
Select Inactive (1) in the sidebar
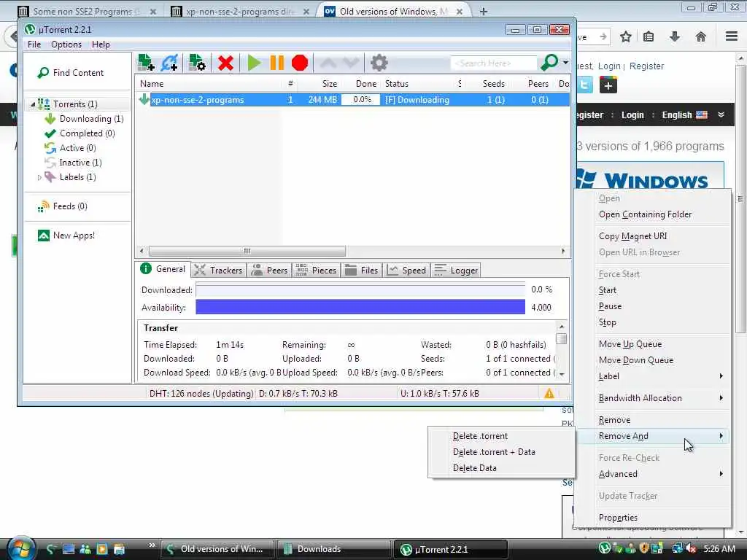[73, 163]
